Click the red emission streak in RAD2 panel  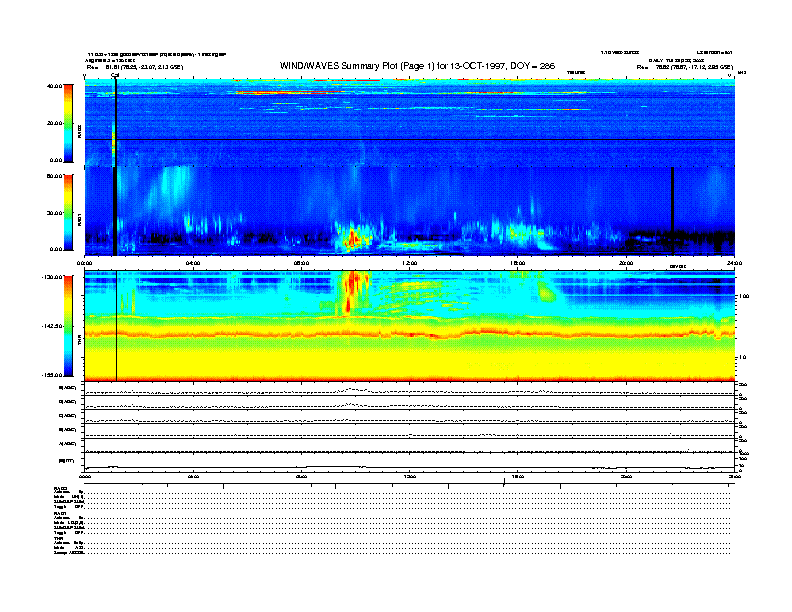click(x=288, y=92)
